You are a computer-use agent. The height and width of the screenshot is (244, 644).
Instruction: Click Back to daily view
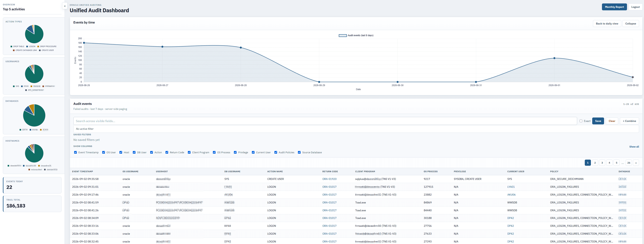click(607, 24)
